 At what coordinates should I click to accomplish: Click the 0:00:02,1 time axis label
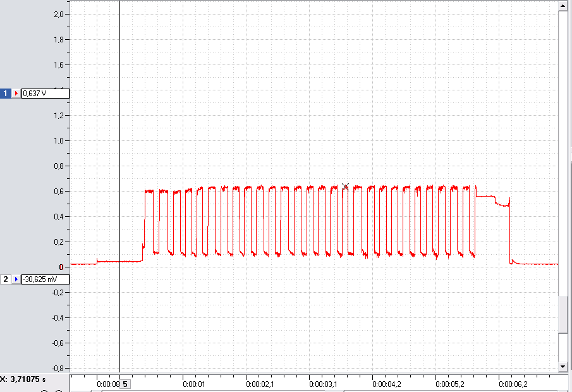click(260, 384)
